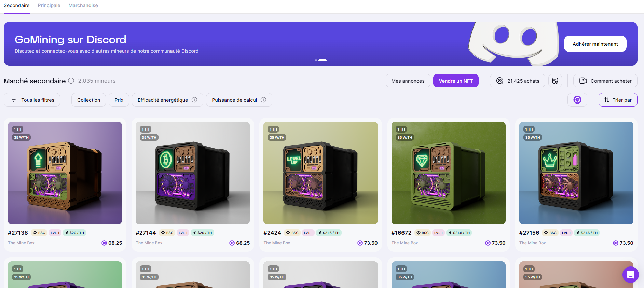
Task: Expand the Collection filter dropdown
Action: 88,100
